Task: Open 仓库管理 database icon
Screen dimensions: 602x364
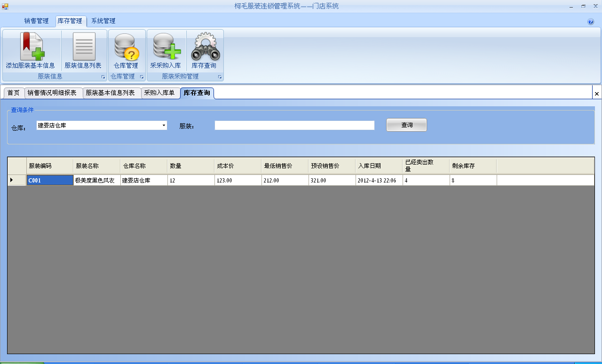Action: click(x=126, y=51)
